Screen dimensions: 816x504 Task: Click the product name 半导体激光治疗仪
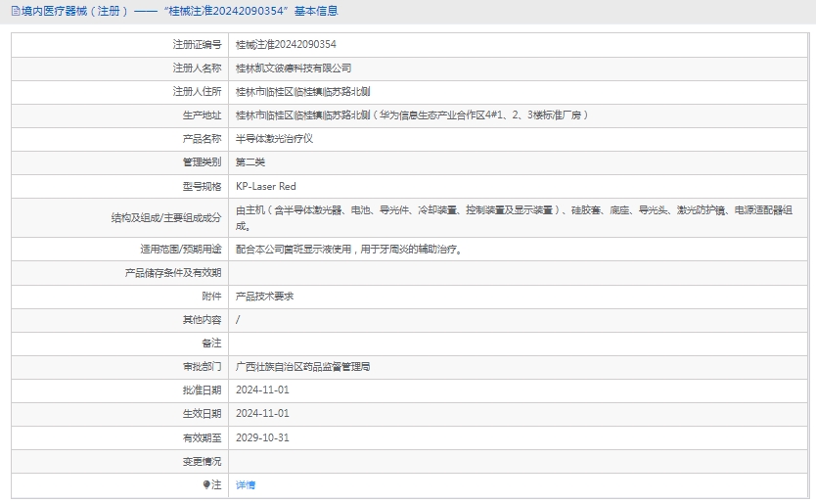tap(274, 139)
